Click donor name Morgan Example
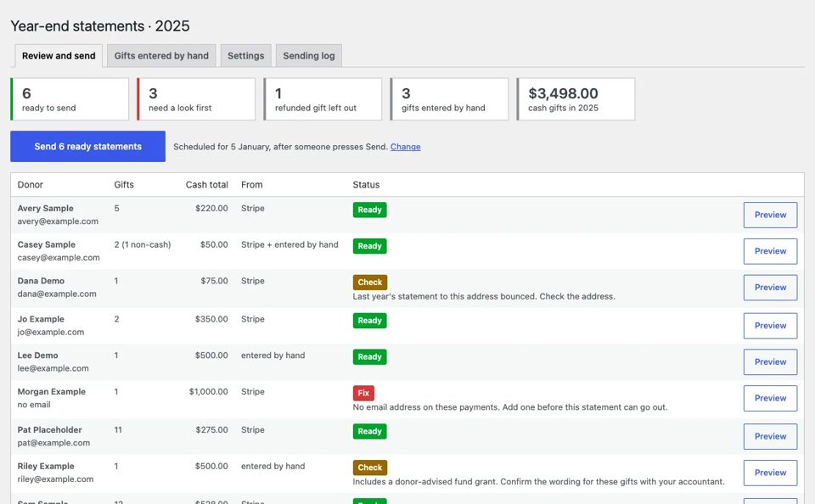815x504 pixels. click(52, 392)
